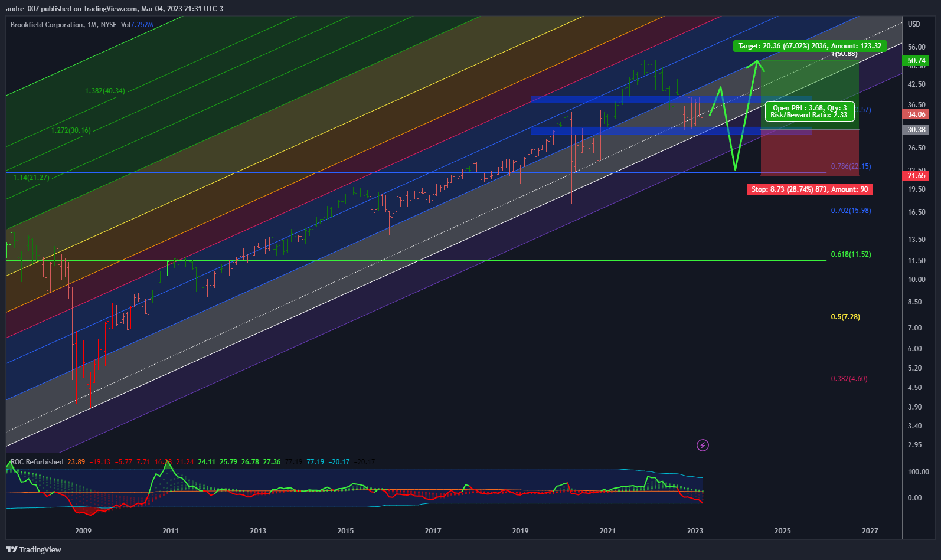Click the 2025 time axis label

coord(783,531)
